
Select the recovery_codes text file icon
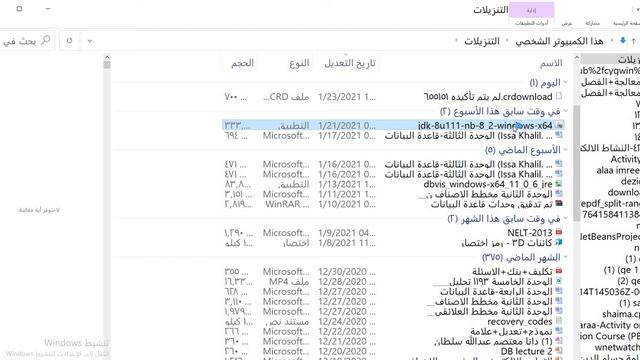pyautogui.click(x=559, y=321)
